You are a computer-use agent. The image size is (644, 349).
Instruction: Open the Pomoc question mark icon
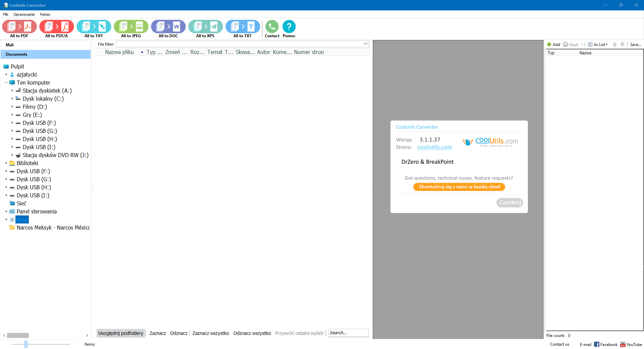coord(289,27)
